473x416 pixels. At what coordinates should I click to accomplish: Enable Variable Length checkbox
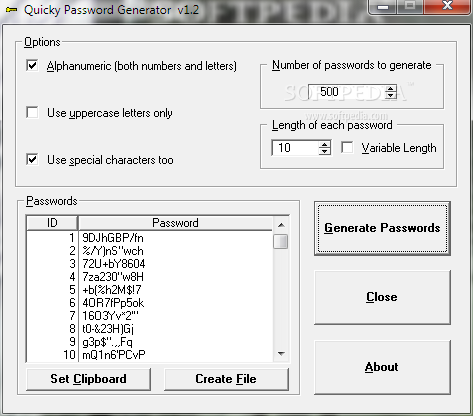(x=347, y=147)
